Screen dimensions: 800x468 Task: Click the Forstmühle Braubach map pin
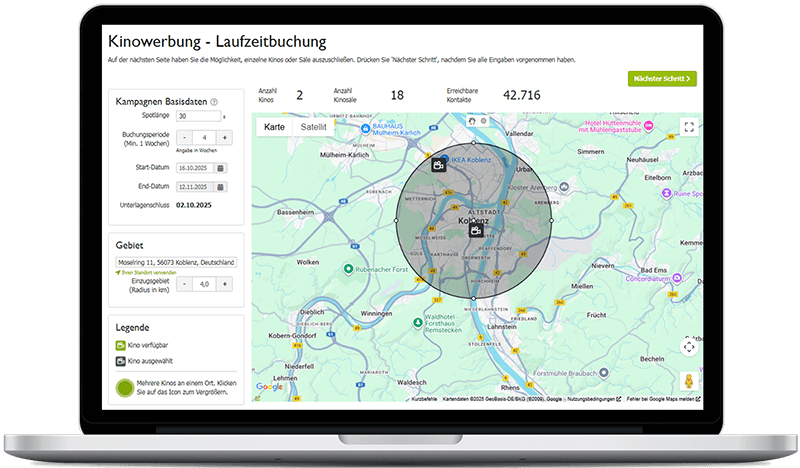coord(604,373)
